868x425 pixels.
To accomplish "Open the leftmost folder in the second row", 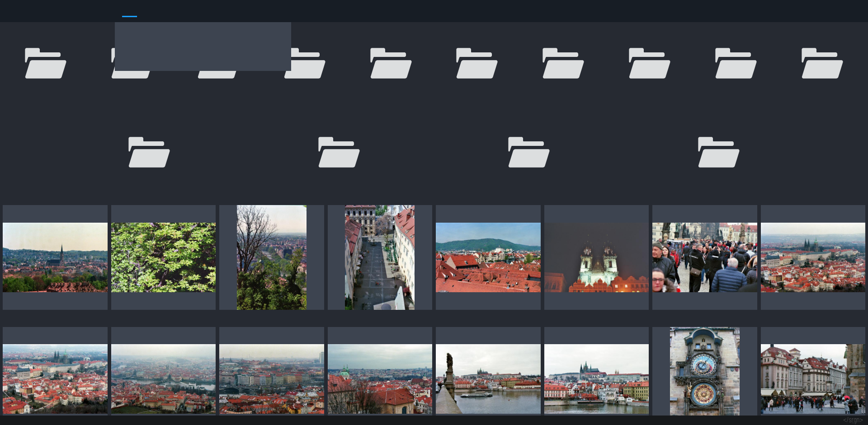I will tap(149, 152).
